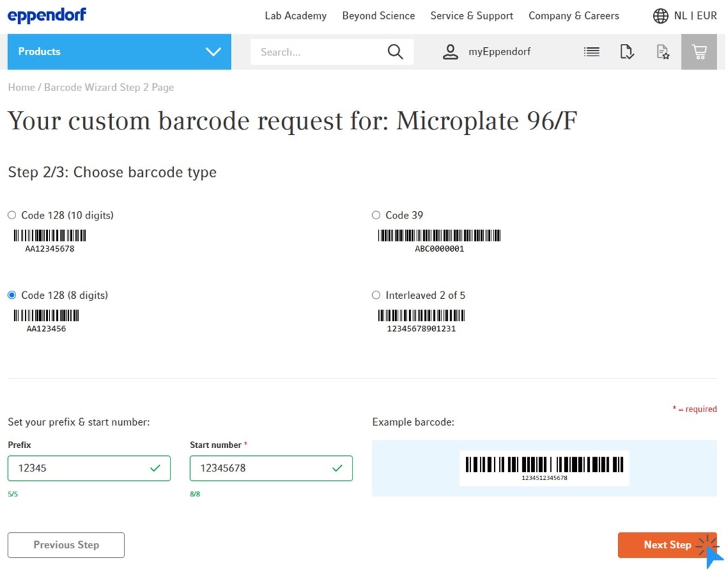Go back with Previous Step button
This screenshot has height=570, width=728.
click(x=66, y=545)
